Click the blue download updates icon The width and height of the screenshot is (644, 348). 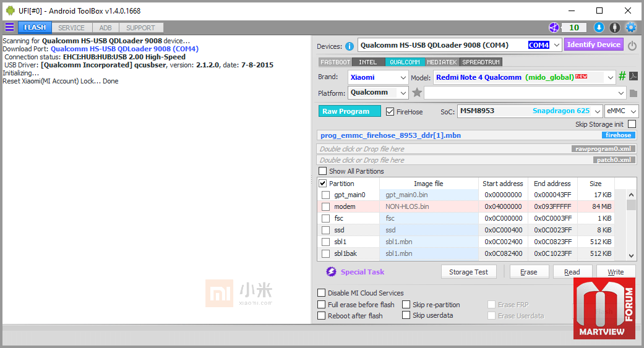point(599,27)
